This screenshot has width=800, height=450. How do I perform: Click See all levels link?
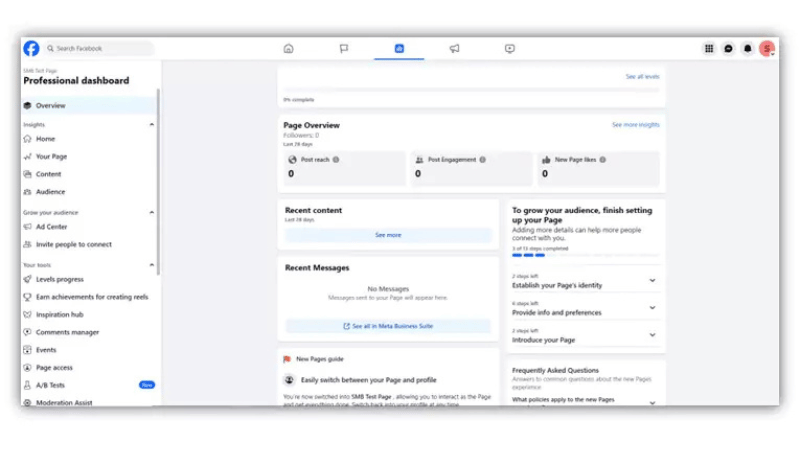[642, 77]
